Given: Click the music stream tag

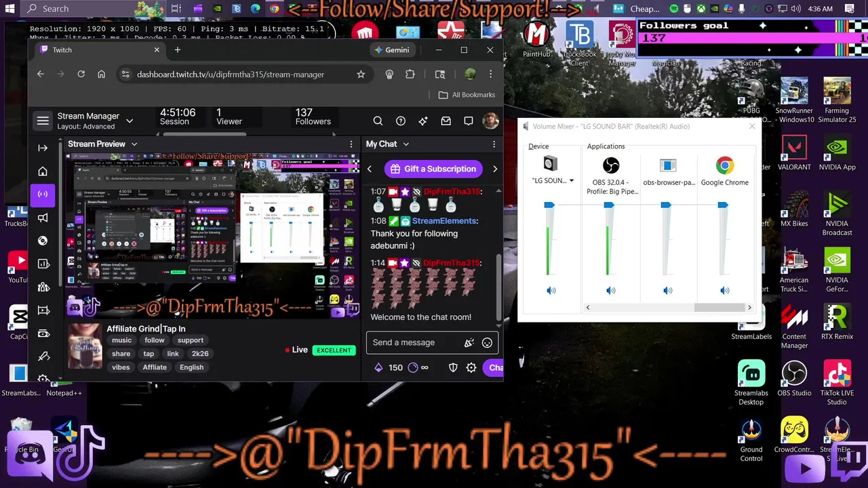Looking at the screenshot, I should (x=122, y=340).
